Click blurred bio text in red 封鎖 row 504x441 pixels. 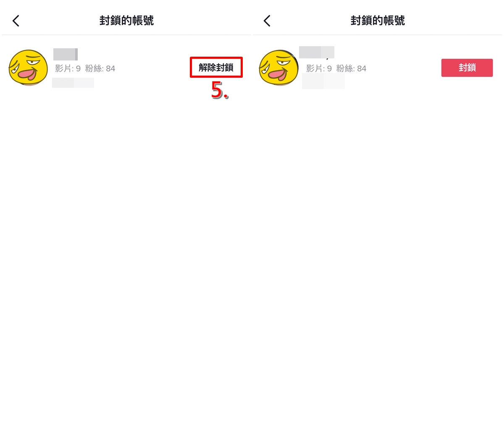[323, 81]
